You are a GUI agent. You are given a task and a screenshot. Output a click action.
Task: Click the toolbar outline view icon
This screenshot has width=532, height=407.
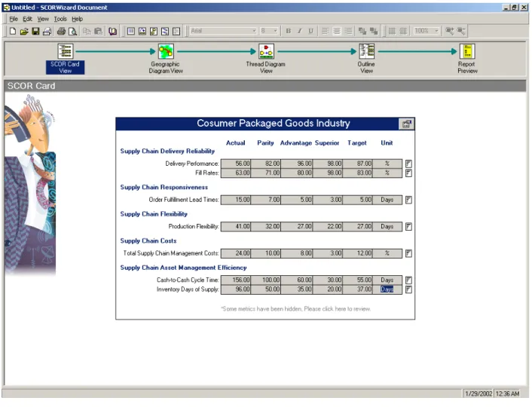pos(165,31)
